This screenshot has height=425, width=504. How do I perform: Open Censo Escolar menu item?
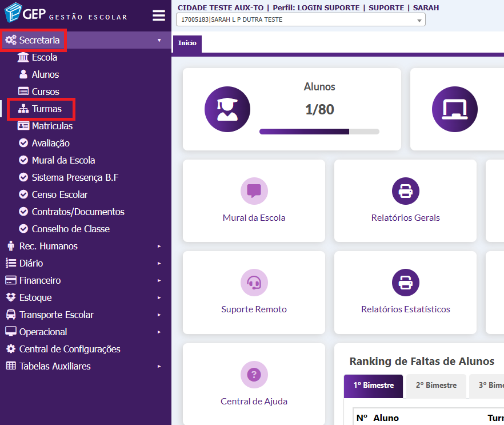point(59,194)
